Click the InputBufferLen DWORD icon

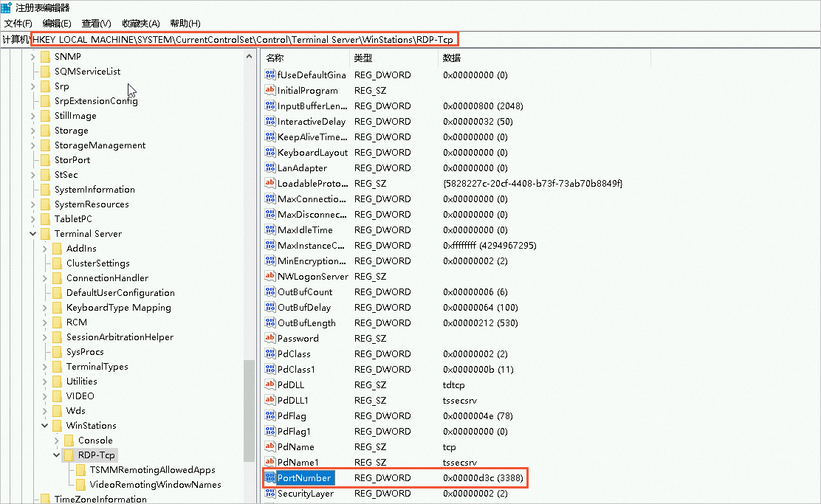(269, 106)
